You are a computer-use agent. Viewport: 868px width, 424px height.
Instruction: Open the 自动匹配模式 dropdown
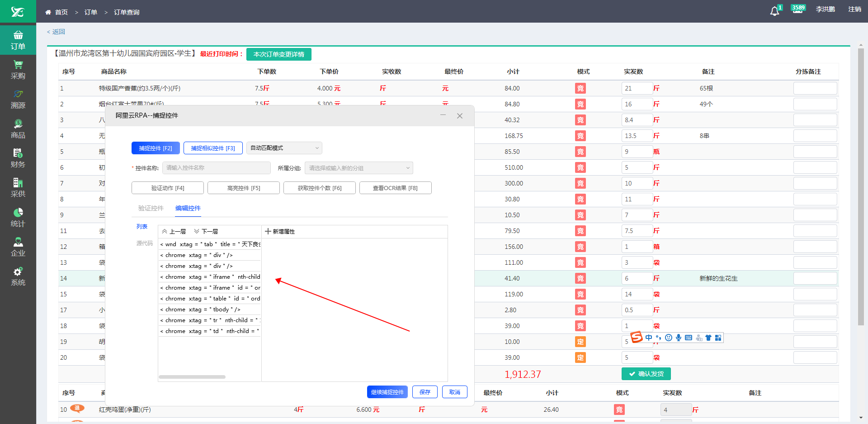(x=284, y=148)
